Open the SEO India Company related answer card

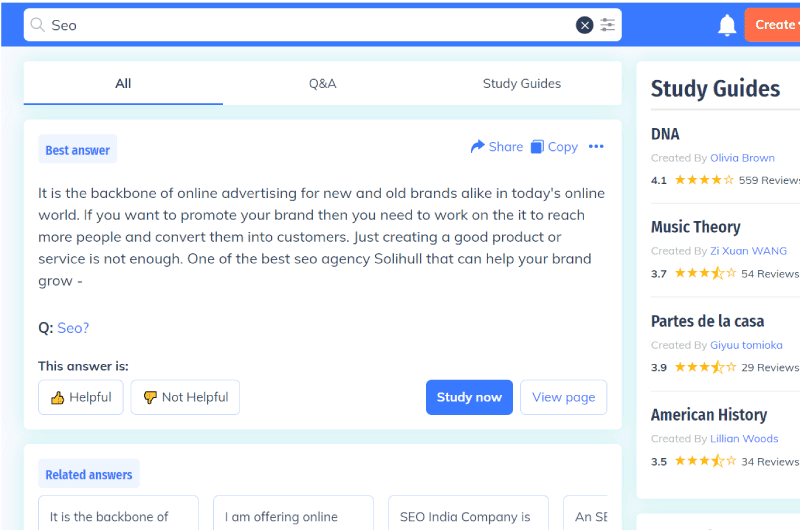pyautogui.click(x=468, y=513)
